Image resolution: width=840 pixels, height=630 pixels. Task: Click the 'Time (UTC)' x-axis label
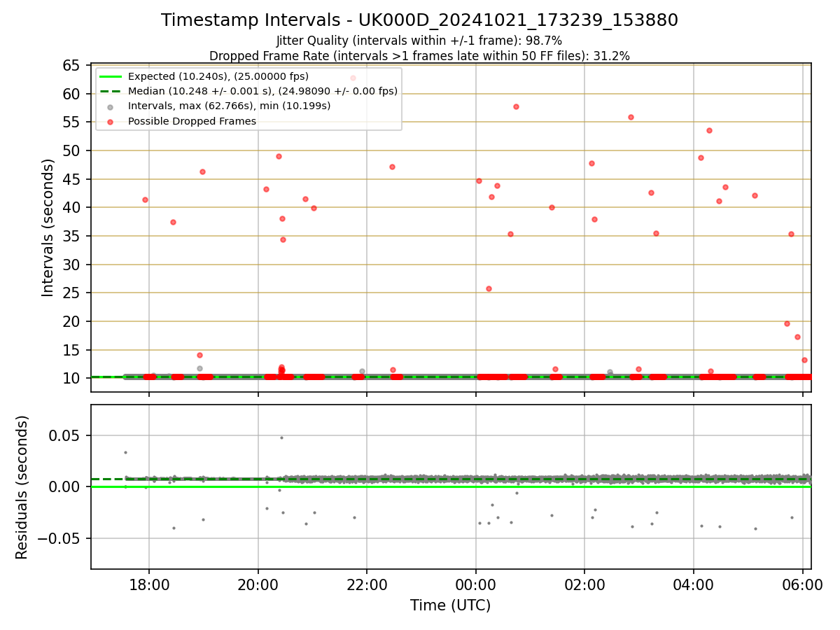(x=451, y=605)
